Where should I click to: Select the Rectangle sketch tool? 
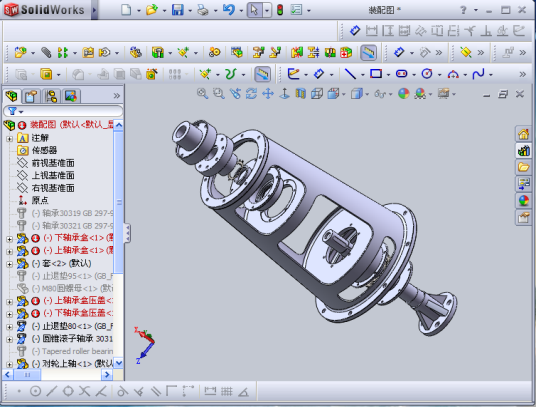pos(376,74)
